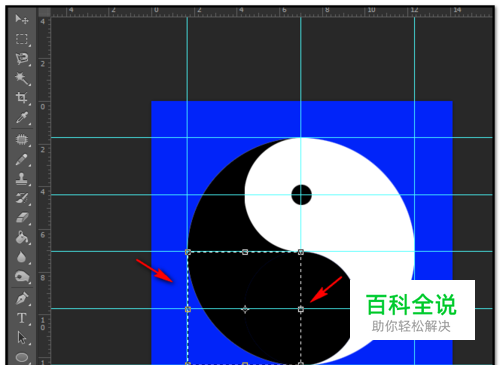Click the top-left transform handle

[x=188, y=252]
